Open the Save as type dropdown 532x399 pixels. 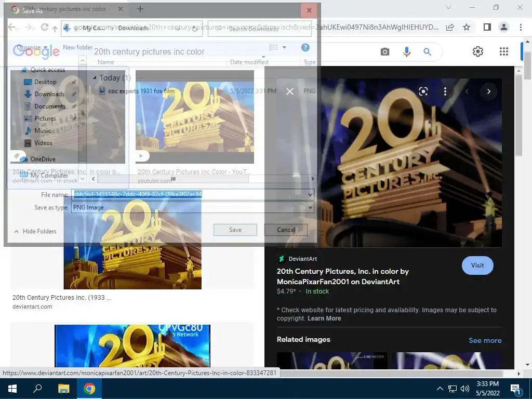(x=193, y=207)
